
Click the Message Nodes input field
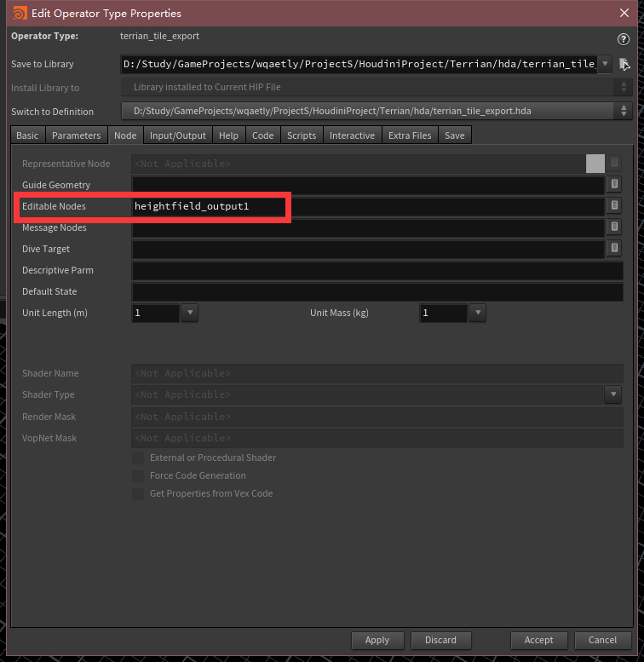368,227
